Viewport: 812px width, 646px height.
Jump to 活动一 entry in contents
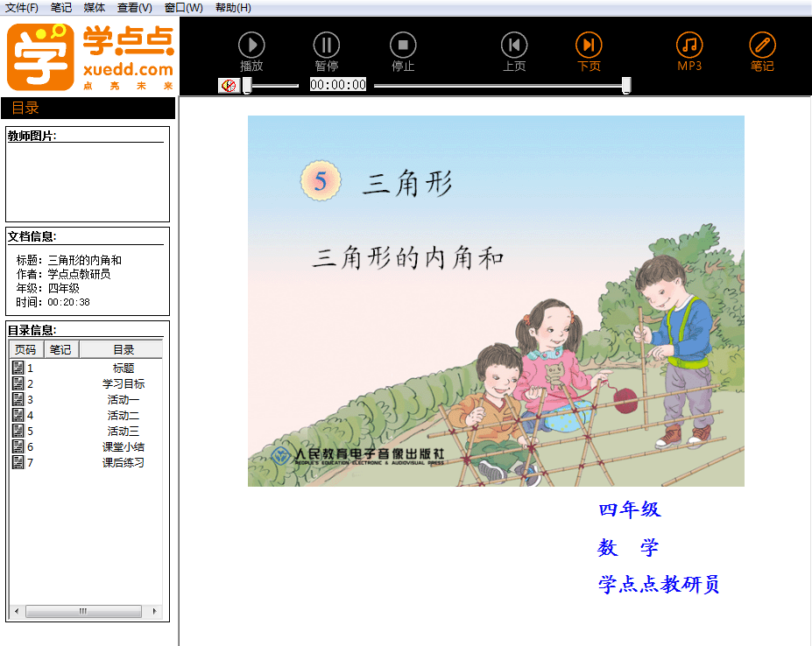tap(124, 400)
